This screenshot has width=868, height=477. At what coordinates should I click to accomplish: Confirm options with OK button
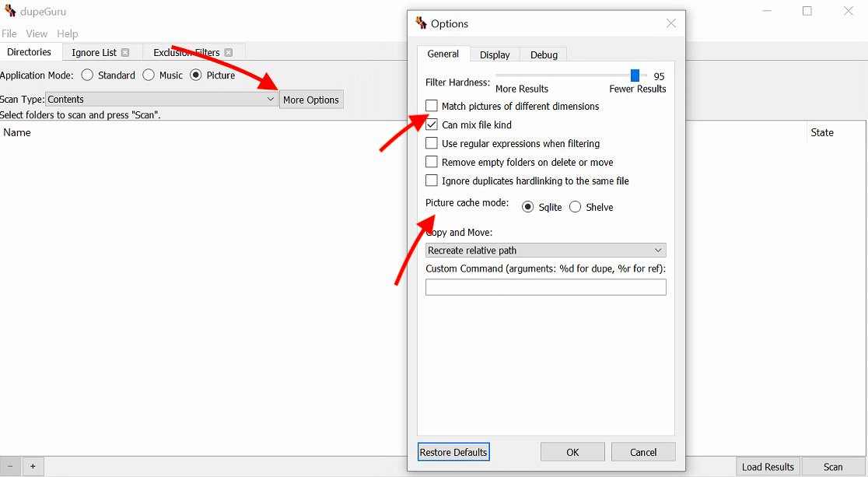pyautogui.click(x=572, y=452)
